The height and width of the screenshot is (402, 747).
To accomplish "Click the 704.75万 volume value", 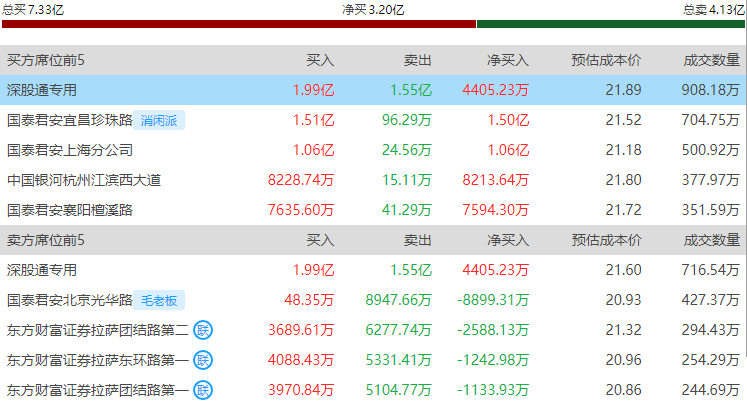I will [710, 120].
